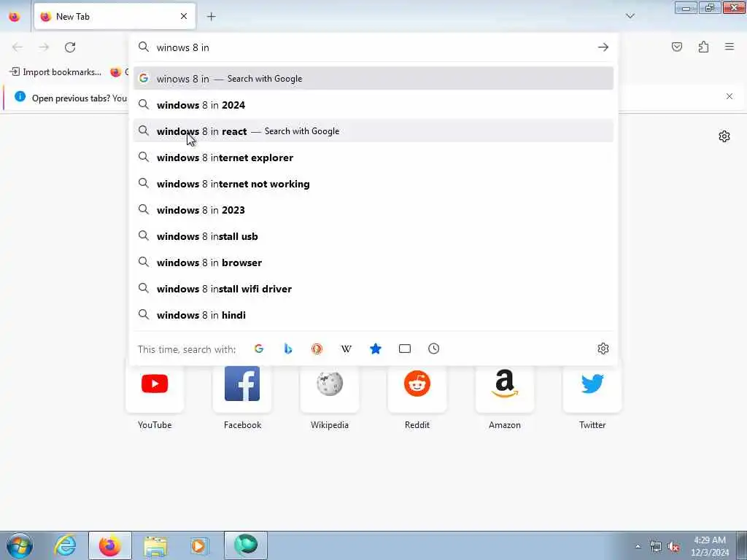Select suggestion windows 8 internet not working
747x560 pixels.
click(373, 183)
